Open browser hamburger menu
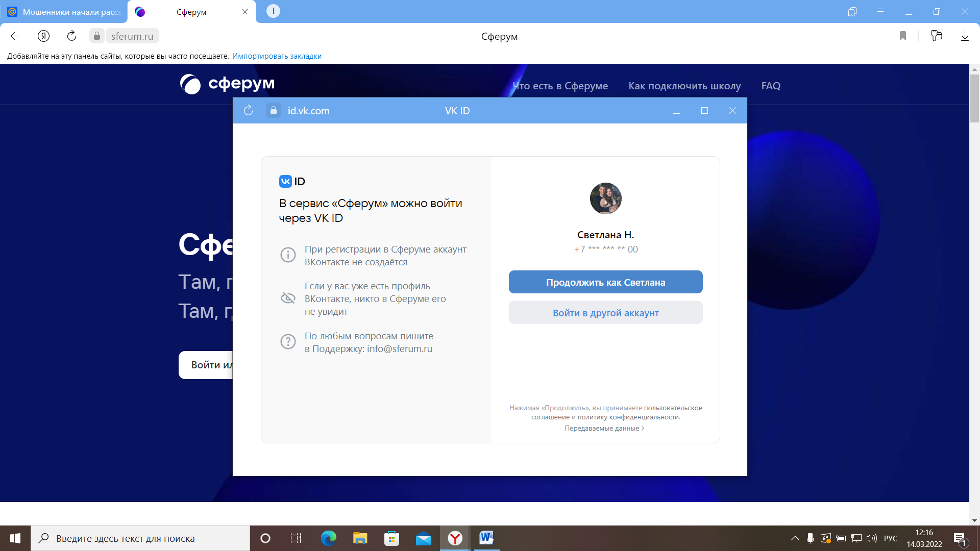 coord(880,11)
